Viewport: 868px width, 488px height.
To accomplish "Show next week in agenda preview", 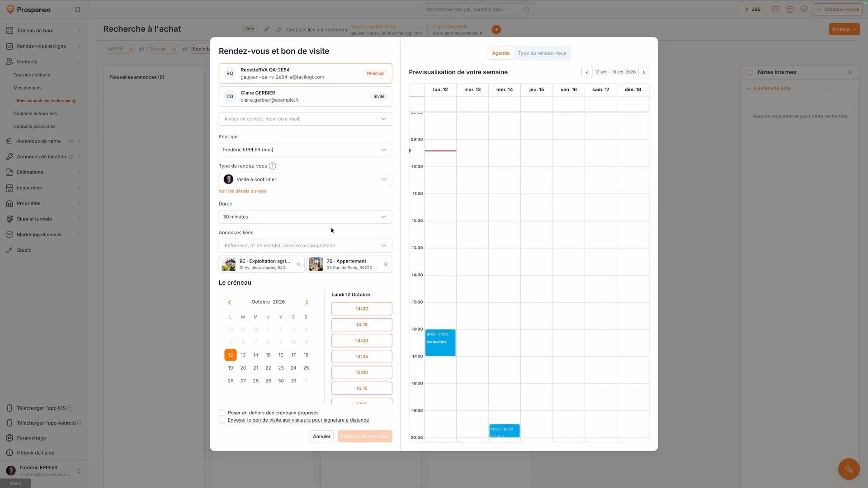I will click(644, 72).
